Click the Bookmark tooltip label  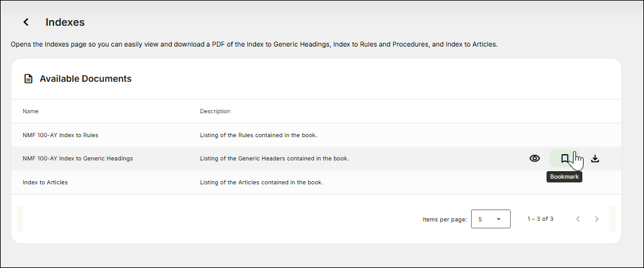tap(564, 177)
